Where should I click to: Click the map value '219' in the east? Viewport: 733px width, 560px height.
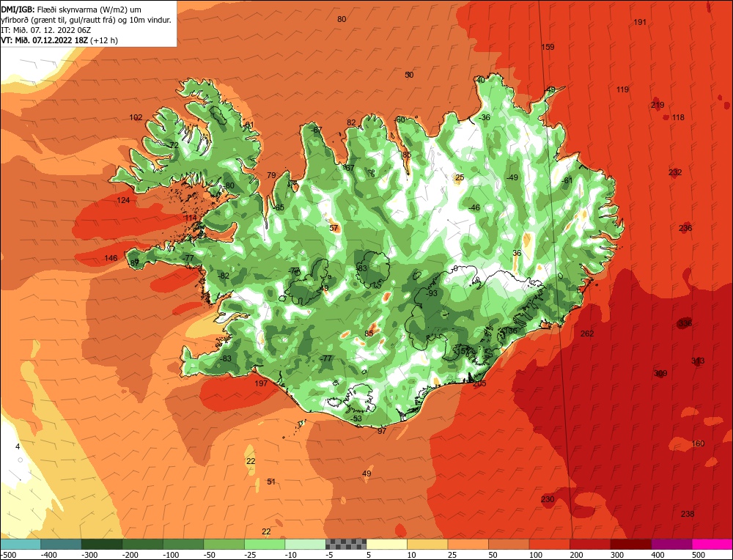click(658, 105)
